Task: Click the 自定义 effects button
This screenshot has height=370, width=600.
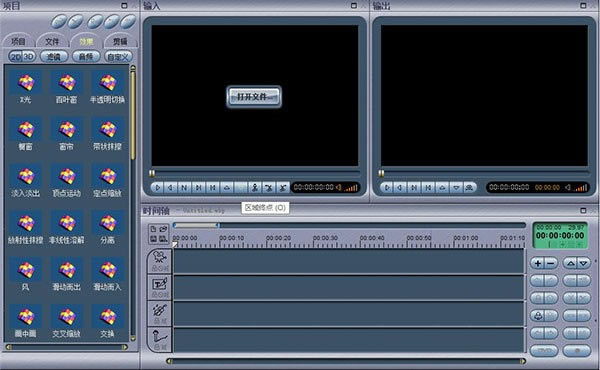Action: pos(118,57)
